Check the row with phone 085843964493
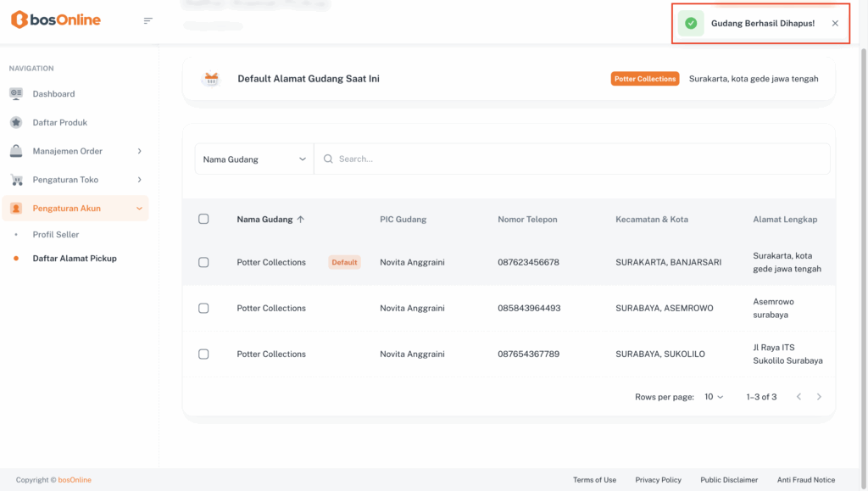 coord(203,309)
